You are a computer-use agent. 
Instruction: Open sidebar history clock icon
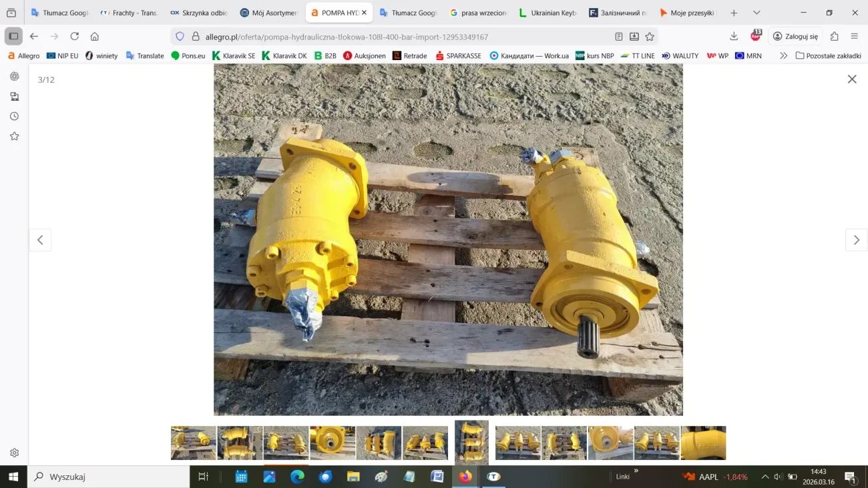click(14, 116)
